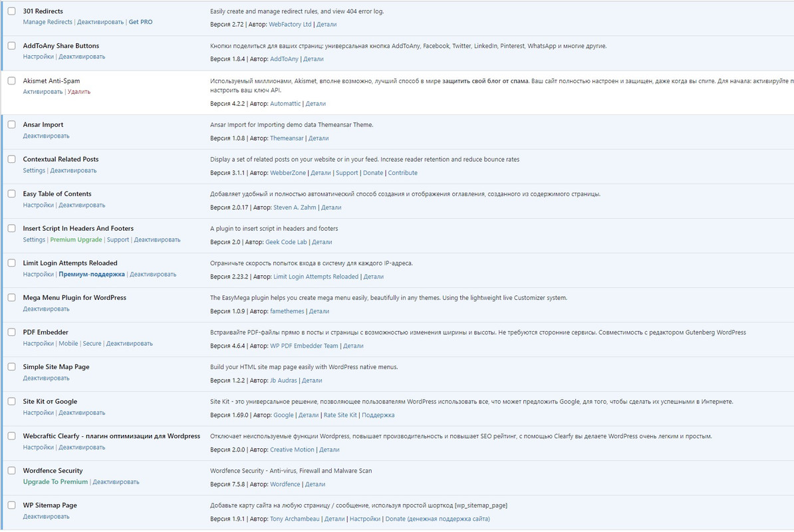This screenshot has width=794, height=532.
Task: Deactivate Simple Site Map Page
Action: pos(46,378)
